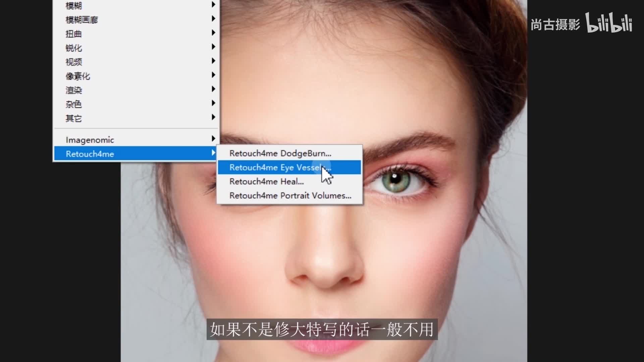
Task: Expand arrow next to Retouch4me
Action: click(x=213, y=153)
